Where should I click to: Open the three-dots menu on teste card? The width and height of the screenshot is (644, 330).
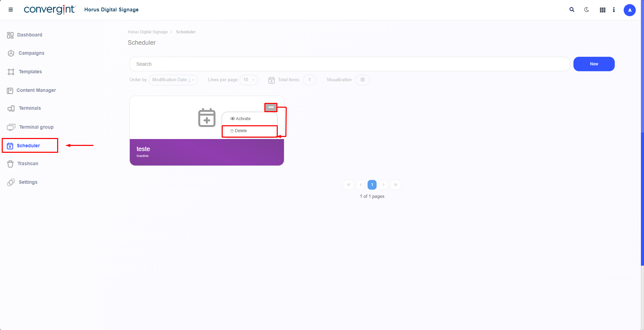(271, 107)
